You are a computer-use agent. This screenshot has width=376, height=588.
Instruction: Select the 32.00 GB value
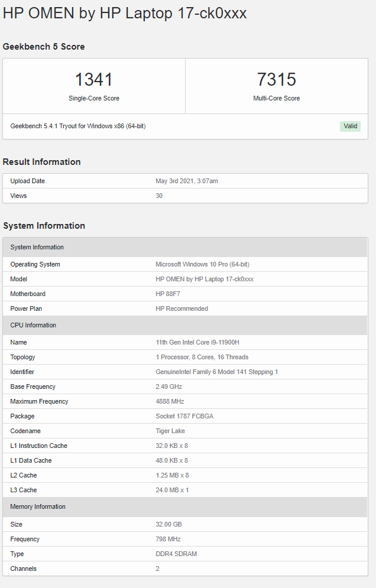(x=169, y=524)
